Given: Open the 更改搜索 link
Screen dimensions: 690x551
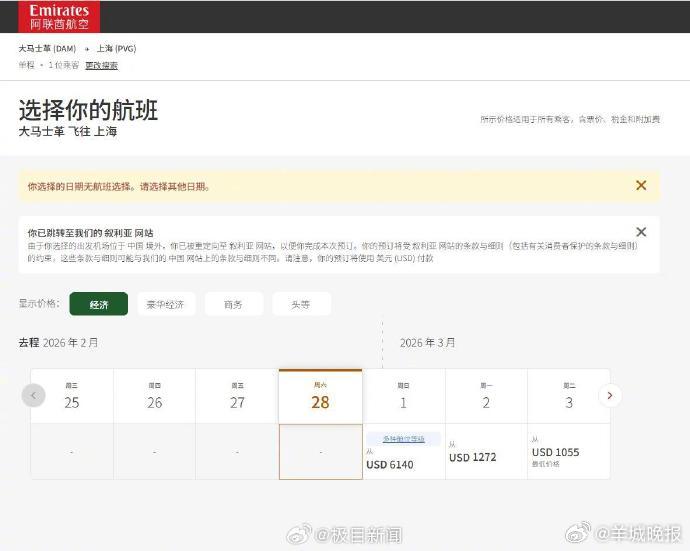Looking at the screenshot, I should [102, 66].
